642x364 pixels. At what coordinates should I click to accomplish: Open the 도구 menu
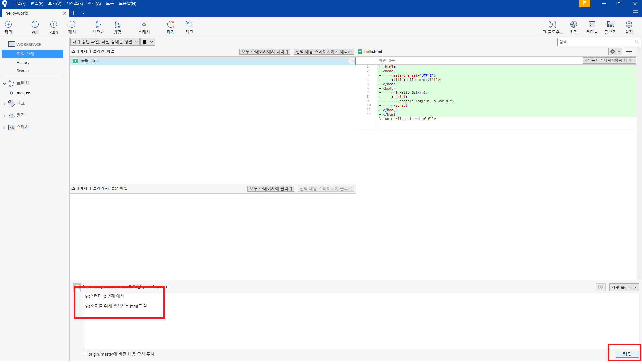coord(110,4)
